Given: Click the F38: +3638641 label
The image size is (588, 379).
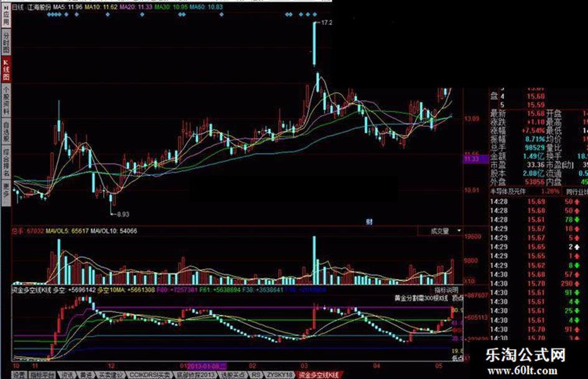Looking at the screenshot, I should (x=263, y=290).
